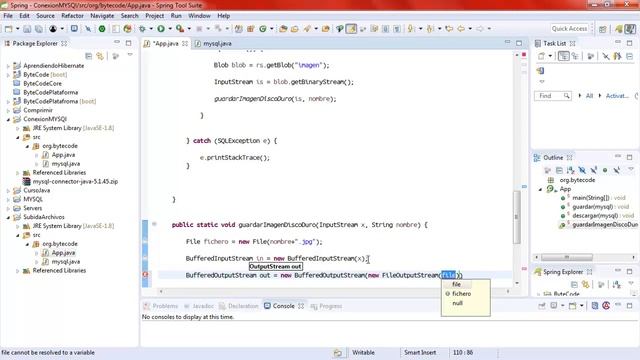
Task: Select 'null' in the autocomplete popup
Action: (458, 303)
